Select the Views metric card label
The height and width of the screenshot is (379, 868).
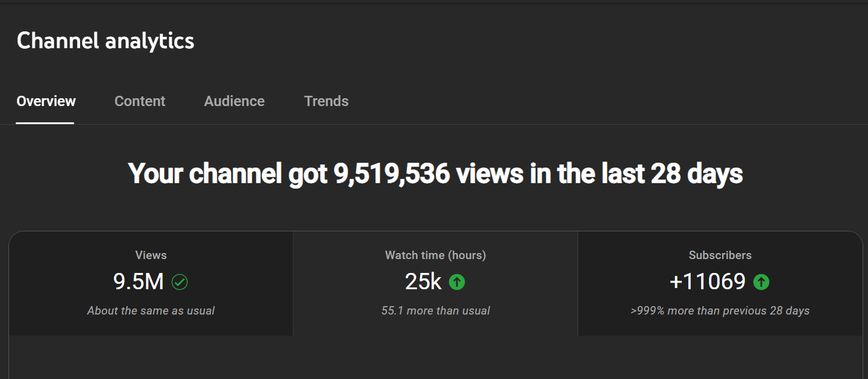151,255
